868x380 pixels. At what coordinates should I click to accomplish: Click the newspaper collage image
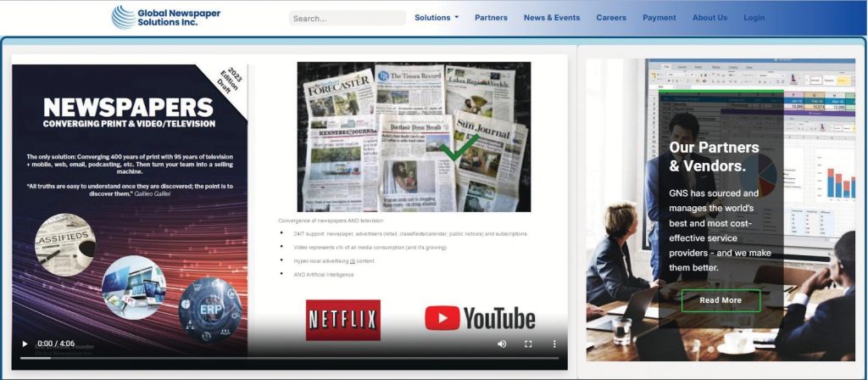pos(414,137)
